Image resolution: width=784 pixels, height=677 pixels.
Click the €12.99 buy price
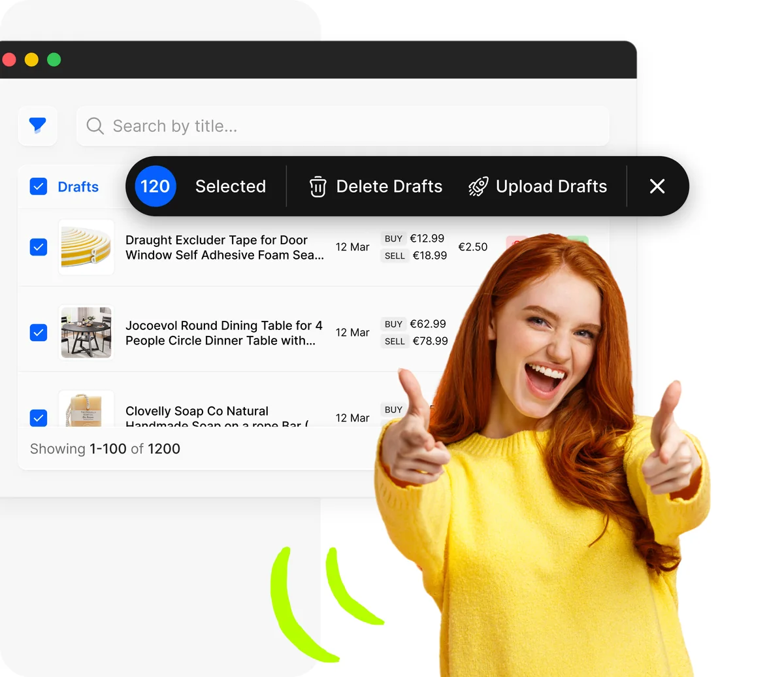pyautogui.click(x=427, y=239)
